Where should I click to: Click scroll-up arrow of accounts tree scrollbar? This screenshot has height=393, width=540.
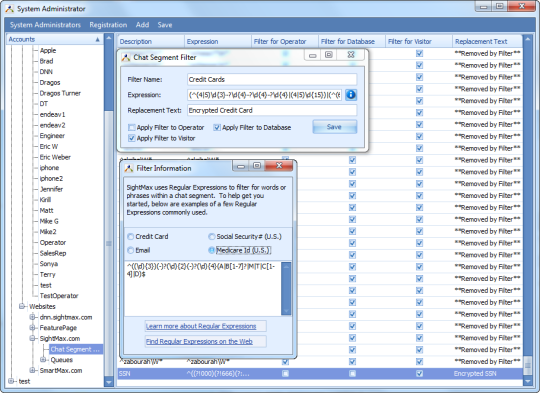click(109, 38)
